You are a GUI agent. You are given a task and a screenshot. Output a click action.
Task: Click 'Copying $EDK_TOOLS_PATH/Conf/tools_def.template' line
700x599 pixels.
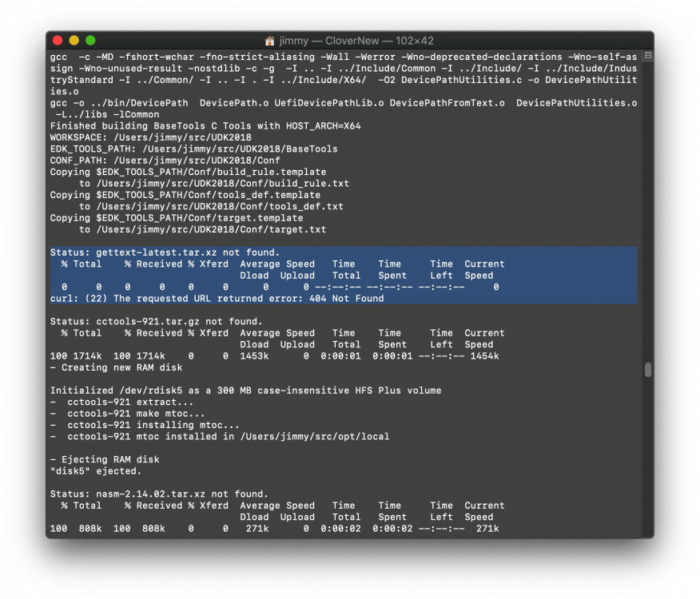pyautogui.click(x=185, y=195)
